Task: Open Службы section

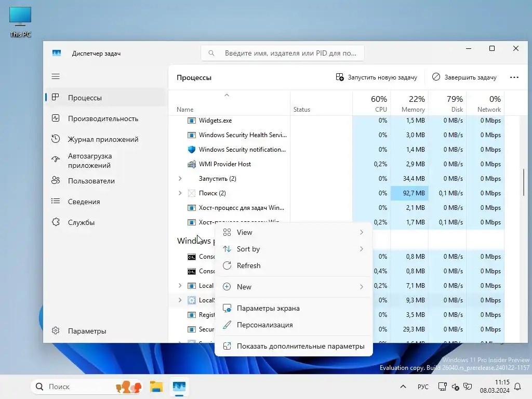Action: (105, 222)
